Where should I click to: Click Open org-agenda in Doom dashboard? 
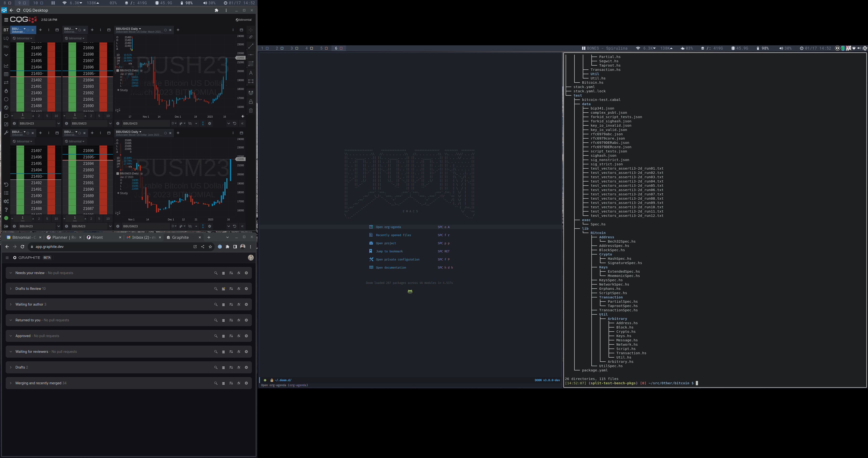388,227
